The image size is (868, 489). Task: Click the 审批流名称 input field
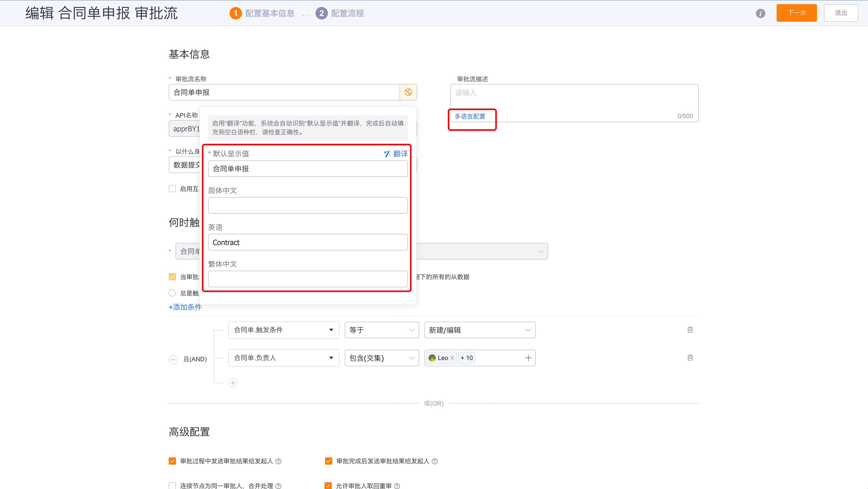point(284,92)
